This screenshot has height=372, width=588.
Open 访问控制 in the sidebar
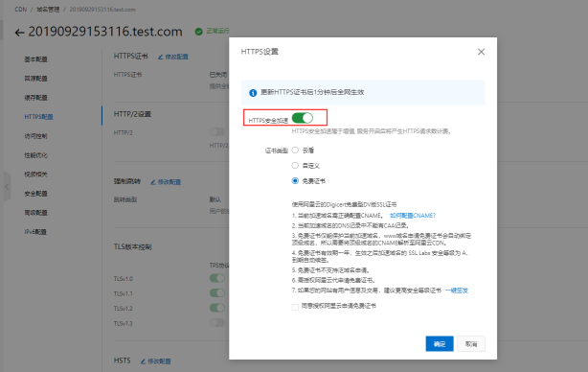[x=36, y=136]
